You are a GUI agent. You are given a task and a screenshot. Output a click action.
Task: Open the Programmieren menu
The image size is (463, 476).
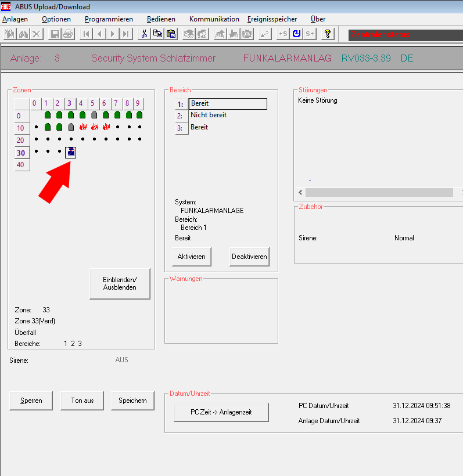[x=109, y=19]
